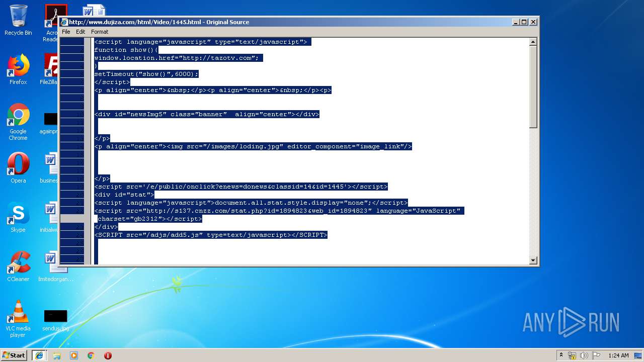Select the VLC media player desktop shortcut
This screenshot has width=644, height=362.
pyautogui.click(x=18, y=319)
